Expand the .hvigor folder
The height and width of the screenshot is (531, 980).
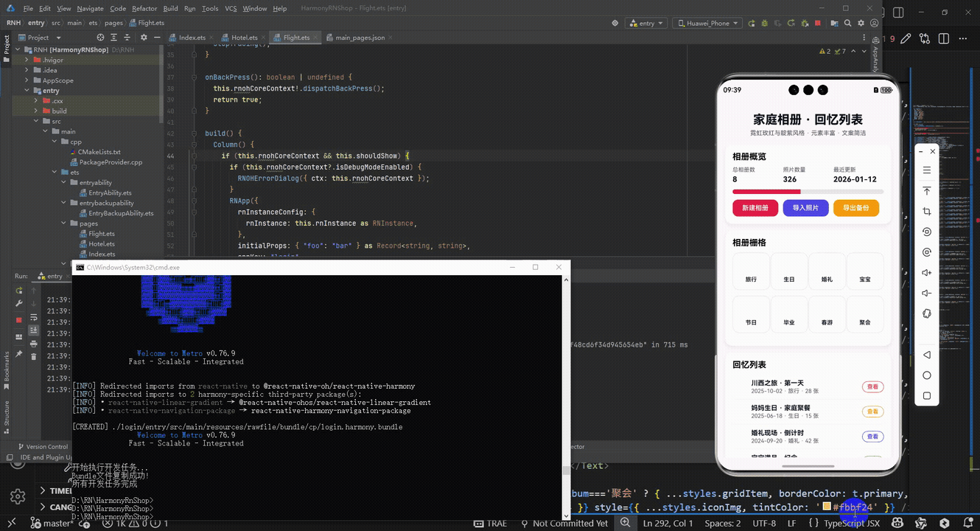(27, 60)
